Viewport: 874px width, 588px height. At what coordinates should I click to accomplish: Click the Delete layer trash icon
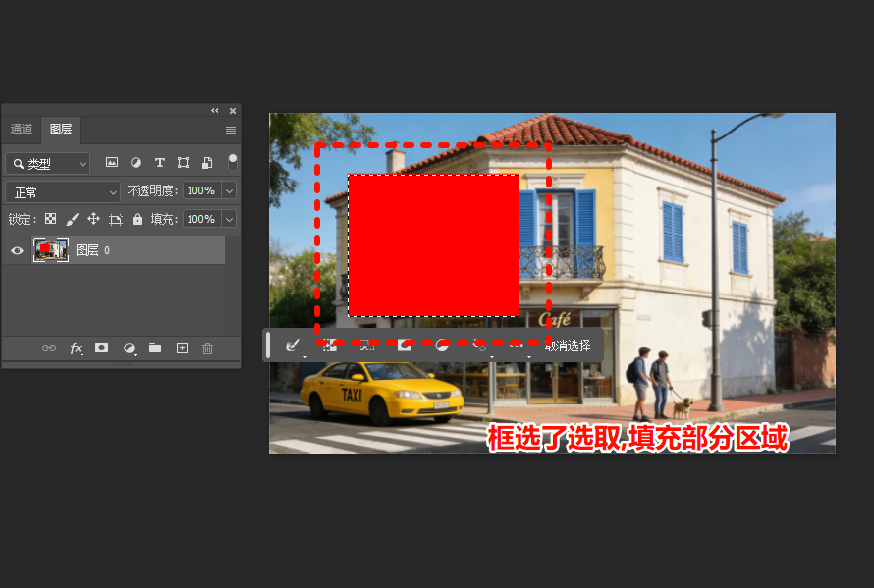click(207, 347)
